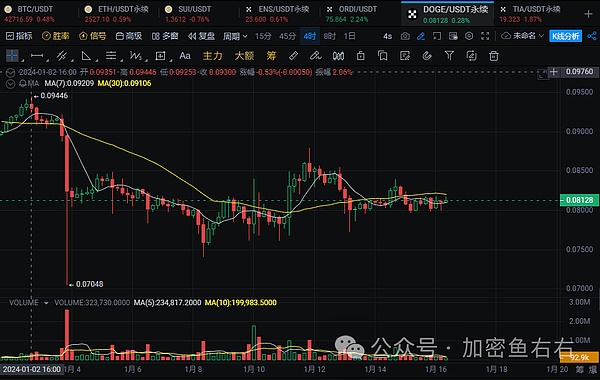Click the edit note icon

click(x=405, y=56)
